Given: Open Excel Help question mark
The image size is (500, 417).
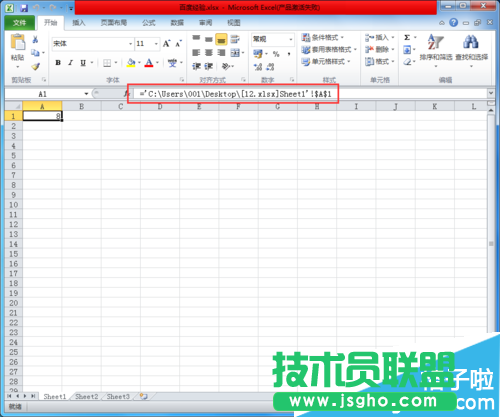Looking at the screenshot, I should coord(453,22).
